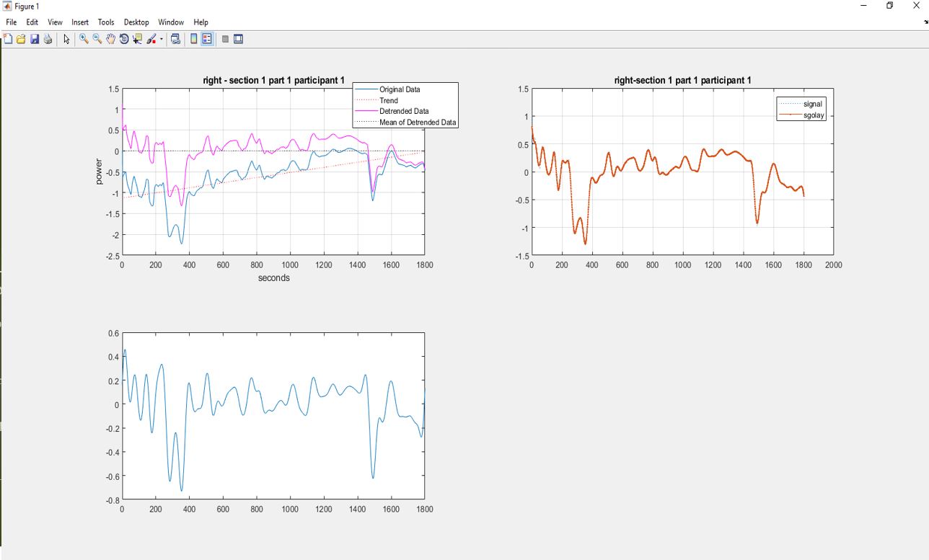
Task: Click the 'Figure 1' window title
Action: [x=27, y=6]
